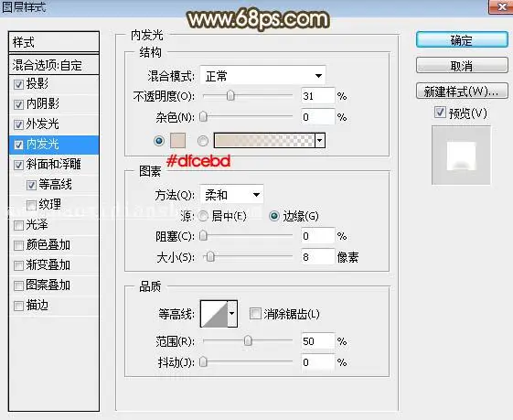Screen dimensions: 513x420
Task: Choose 边缘 edge source radio
Action: click(x=273, y=216)
